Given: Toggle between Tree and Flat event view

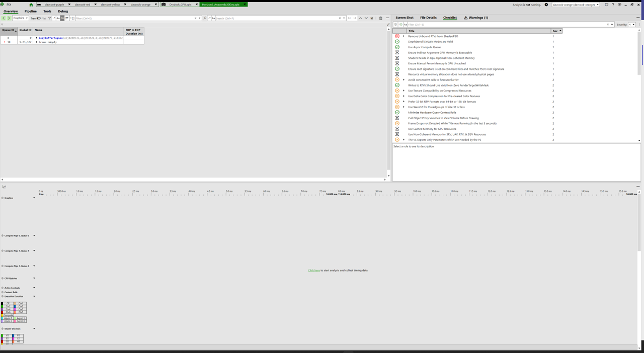Looking at the screenshot, I should click(39, 18).
